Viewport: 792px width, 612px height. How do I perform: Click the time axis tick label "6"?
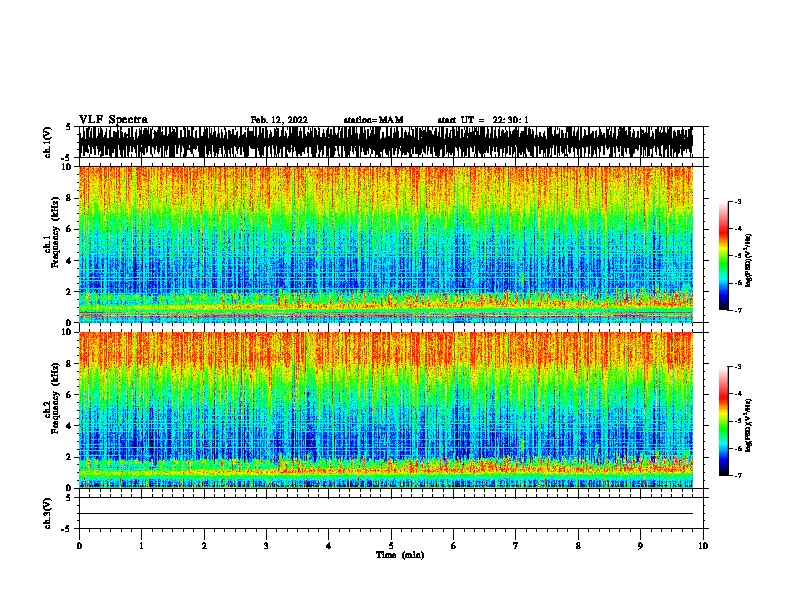(454, 546)
